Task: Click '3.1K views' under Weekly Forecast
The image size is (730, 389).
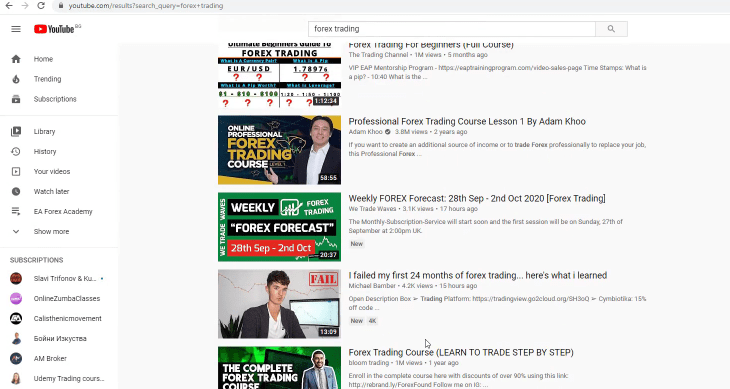Action: [x=418, y=209]
